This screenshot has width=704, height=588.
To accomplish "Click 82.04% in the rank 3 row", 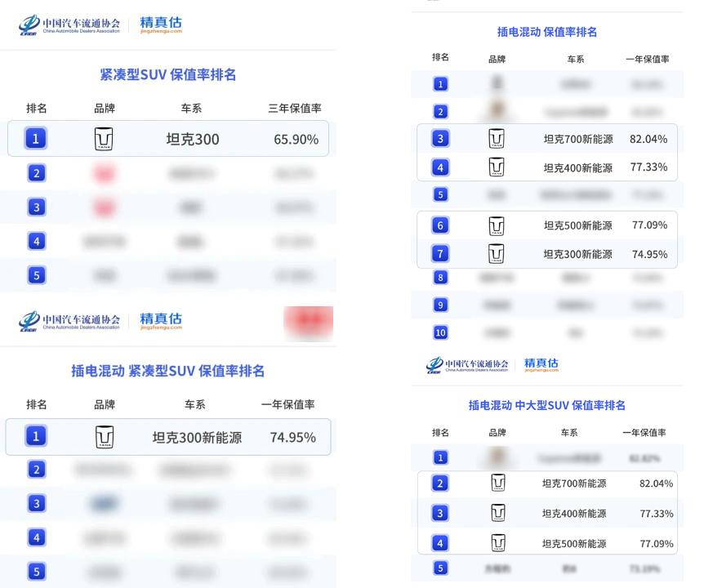I will (x=648, y=139).
